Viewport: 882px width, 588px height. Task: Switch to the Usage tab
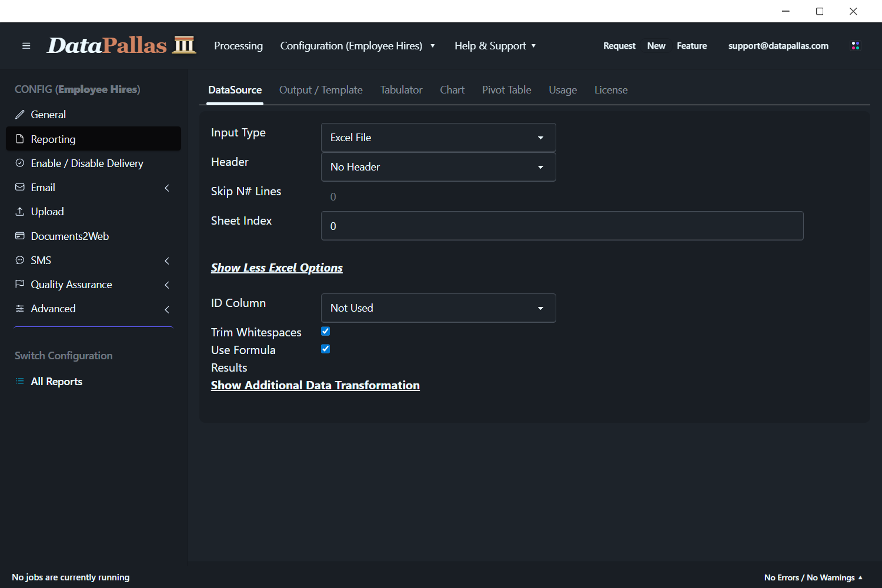coord(563,90)
